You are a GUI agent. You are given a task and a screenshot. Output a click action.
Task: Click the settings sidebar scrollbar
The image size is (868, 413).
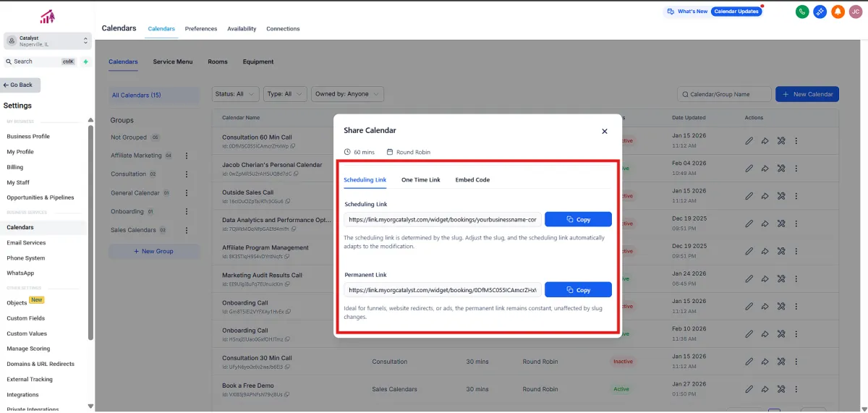click(90, 231)
